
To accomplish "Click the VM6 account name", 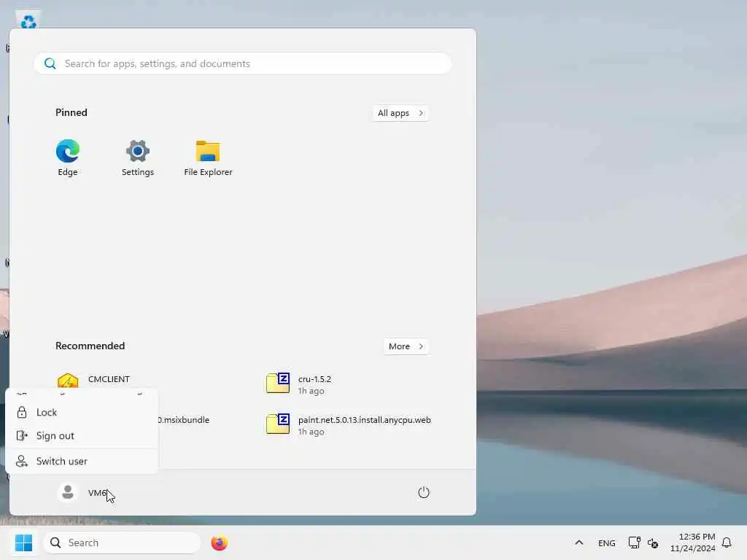I will coord(98,492).
